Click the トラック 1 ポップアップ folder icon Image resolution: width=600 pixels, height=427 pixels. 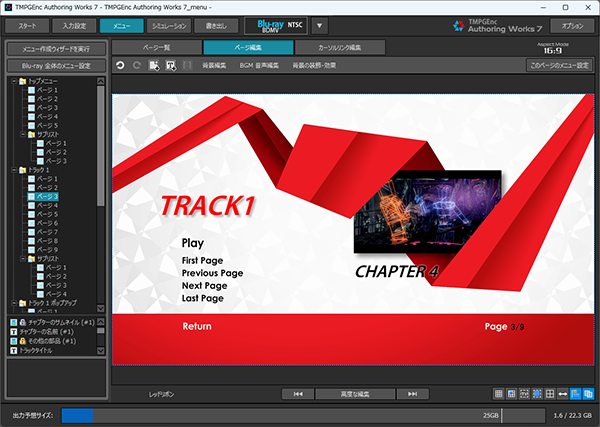(23, 303)
